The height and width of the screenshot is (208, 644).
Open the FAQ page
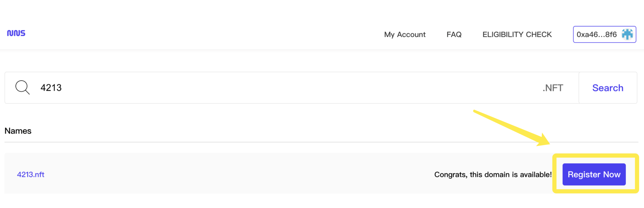point(454,35)
